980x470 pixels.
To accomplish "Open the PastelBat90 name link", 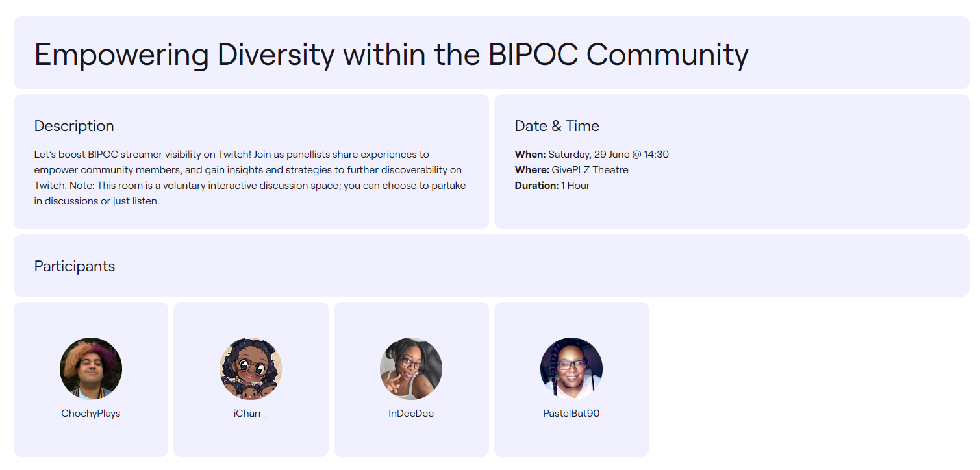I will click(572, 414).
